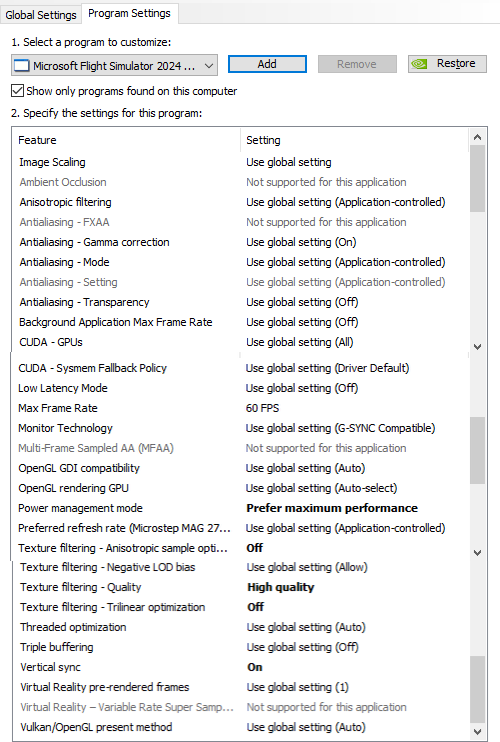Open the program selection dropdown arrow
The width and height of the screenshot is (500, 742).
coord(209,66)
